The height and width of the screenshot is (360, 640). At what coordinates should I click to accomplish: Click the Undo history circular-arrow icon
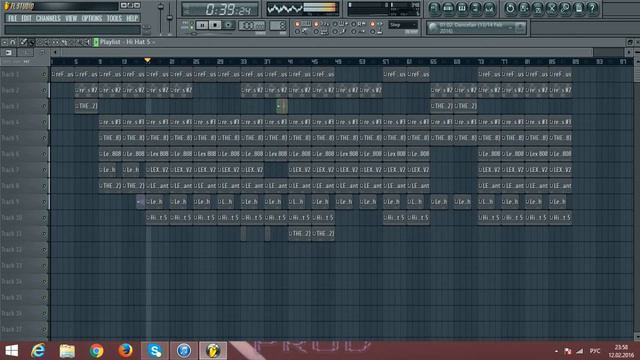510,8
